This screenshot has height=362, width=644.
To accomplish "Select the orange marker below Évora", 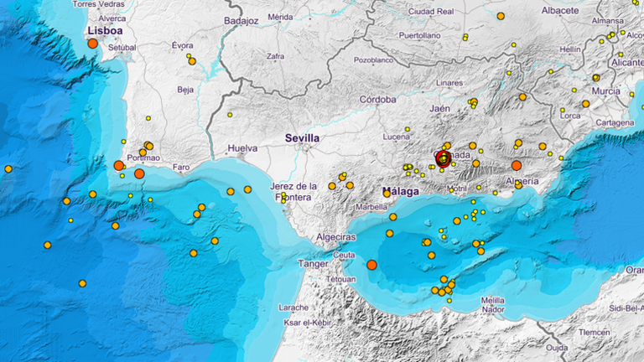I will [x=192, y=61].
